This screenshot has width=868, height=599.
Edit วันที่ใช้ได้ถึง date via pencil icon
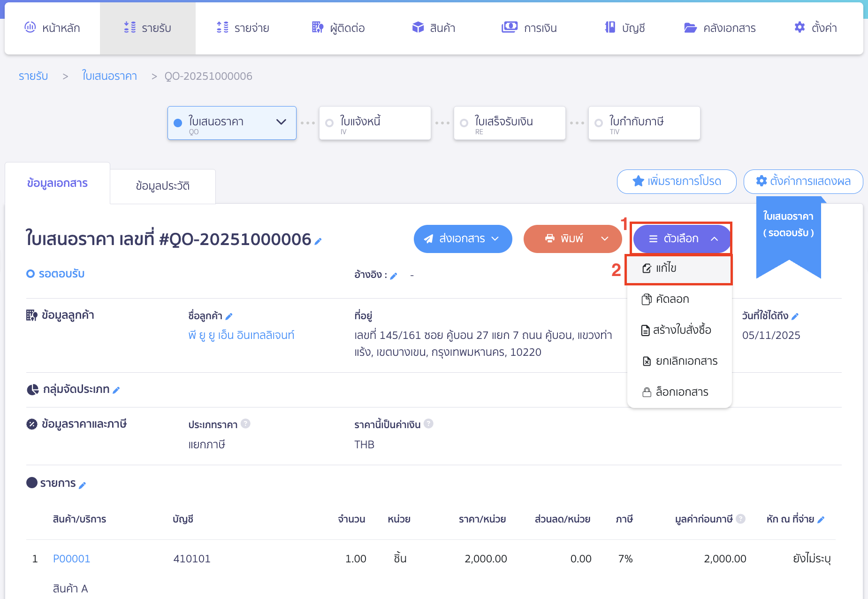click(795, 316)
